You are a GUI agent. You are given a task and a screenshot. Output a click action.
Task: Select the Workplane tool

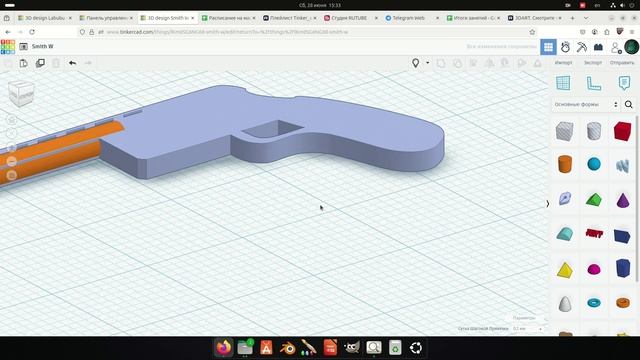[563, 83]
